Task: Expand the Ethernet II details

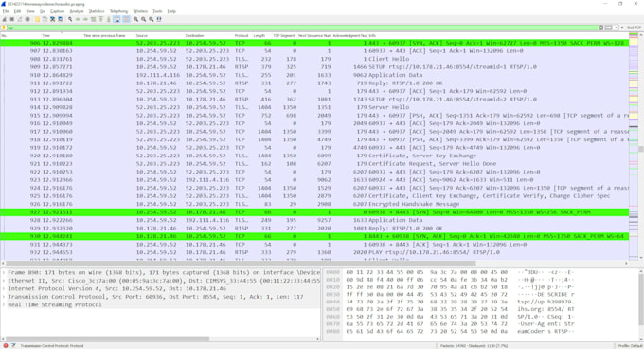Action: (x=4, y=281)
